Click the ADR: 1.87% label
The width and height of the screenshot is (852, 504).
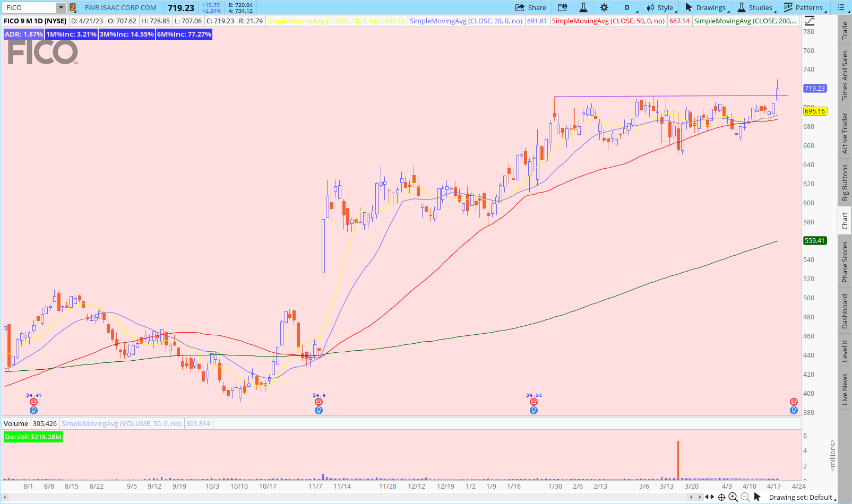[23, 34]
